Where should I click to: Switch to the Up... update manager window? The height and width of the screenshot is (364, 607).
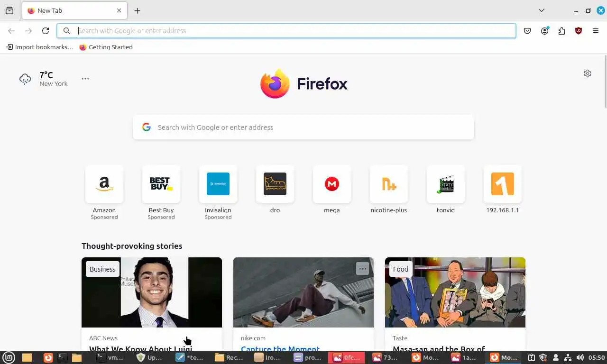(x=150, y=357)
